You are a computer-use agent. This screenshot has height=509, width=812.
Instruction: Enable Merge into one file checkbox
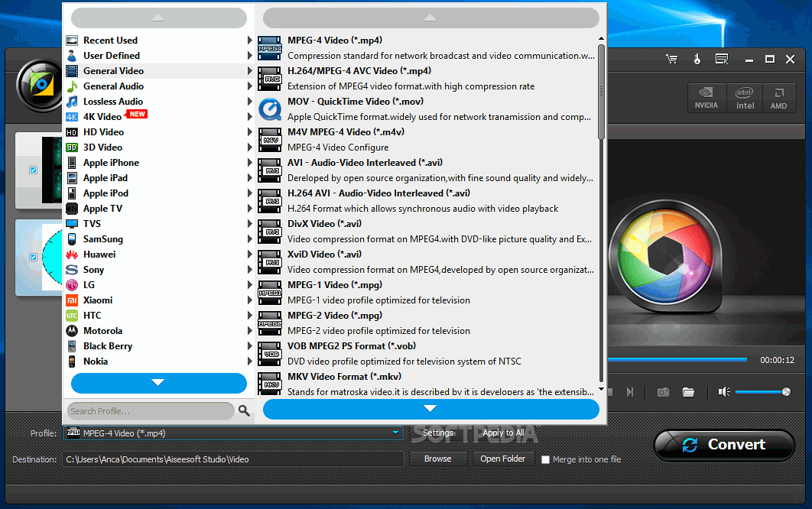coord(545,459)
